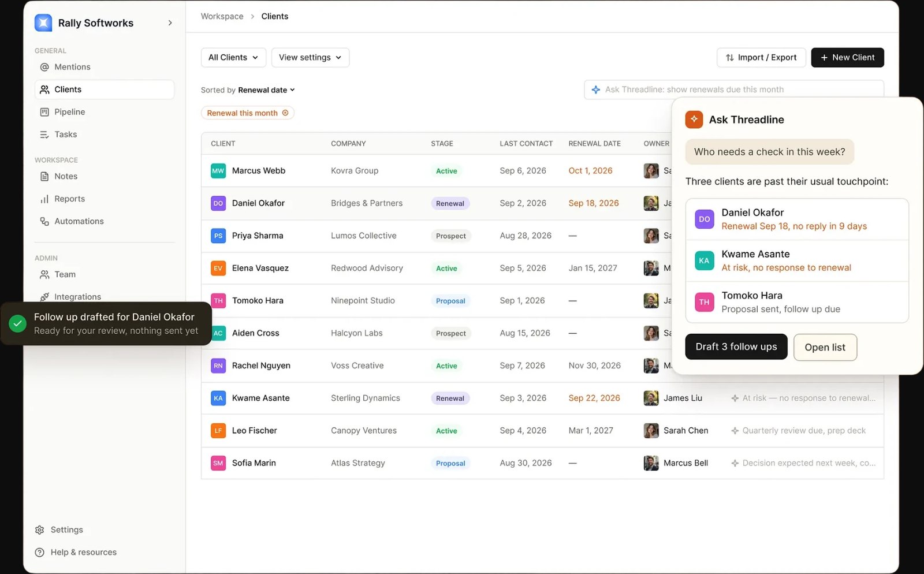Click the Rally Softworks logo icon

pos(43,23)
